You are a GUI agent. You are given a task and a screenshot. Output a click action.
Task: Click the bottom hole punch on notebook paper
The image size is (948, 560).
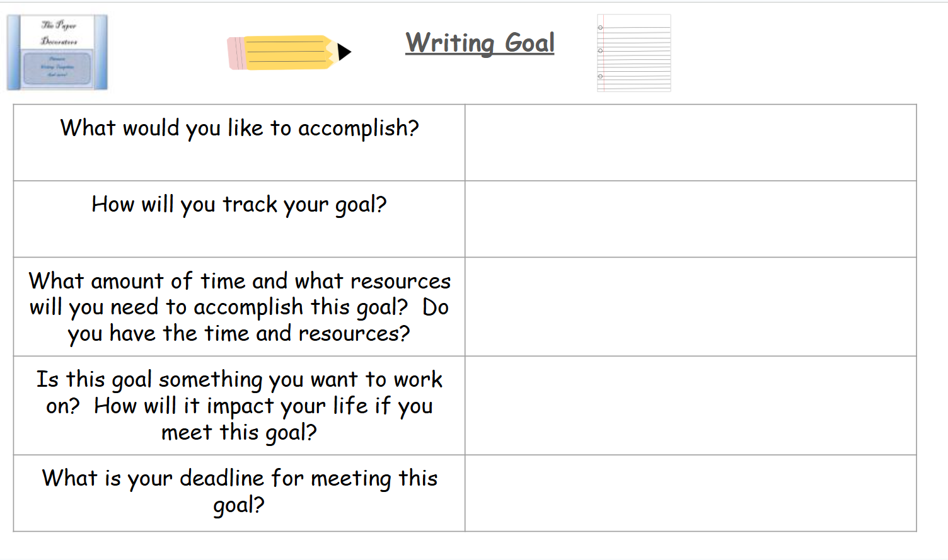(601, 76)
